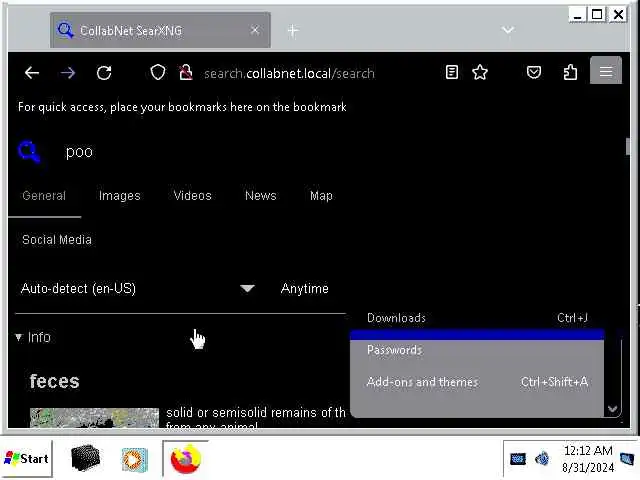Click the page vertical scrollbar thumb

627,147
